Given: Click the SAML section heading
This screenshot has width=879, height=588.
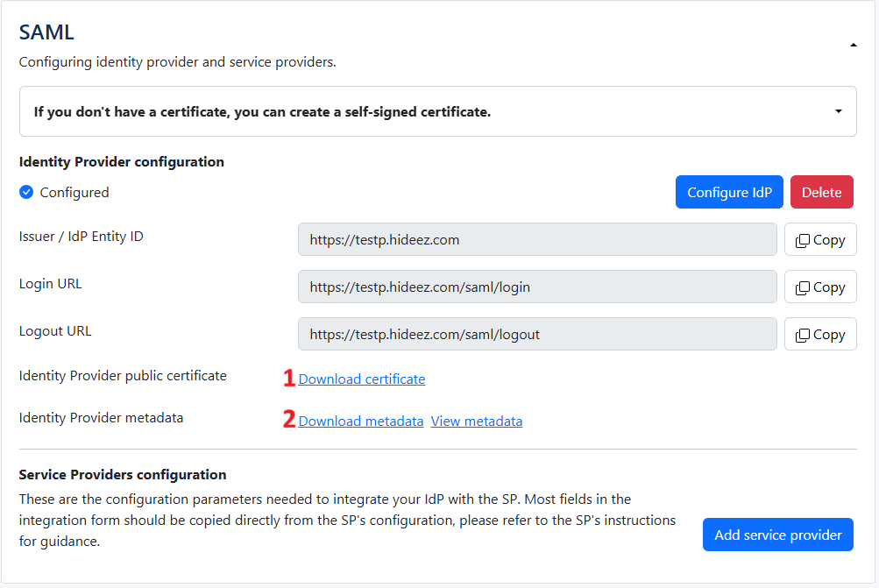Looking at the screenshot, I should [x=46, y=32].
